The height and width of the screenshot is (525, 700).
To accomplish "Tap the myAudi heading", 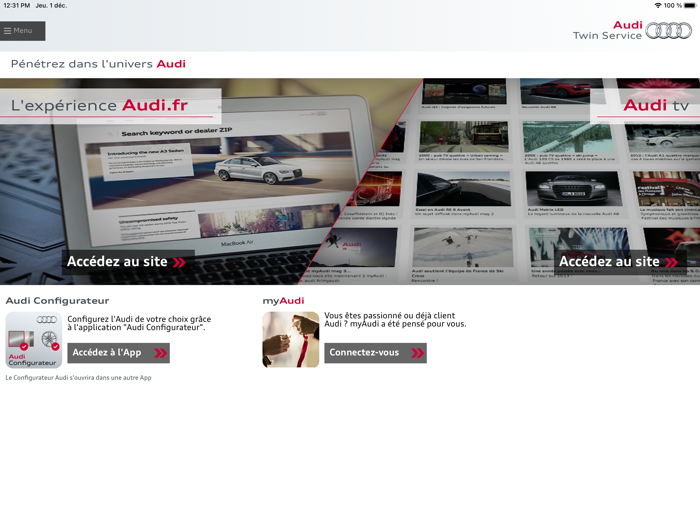I will coord(283,301).
